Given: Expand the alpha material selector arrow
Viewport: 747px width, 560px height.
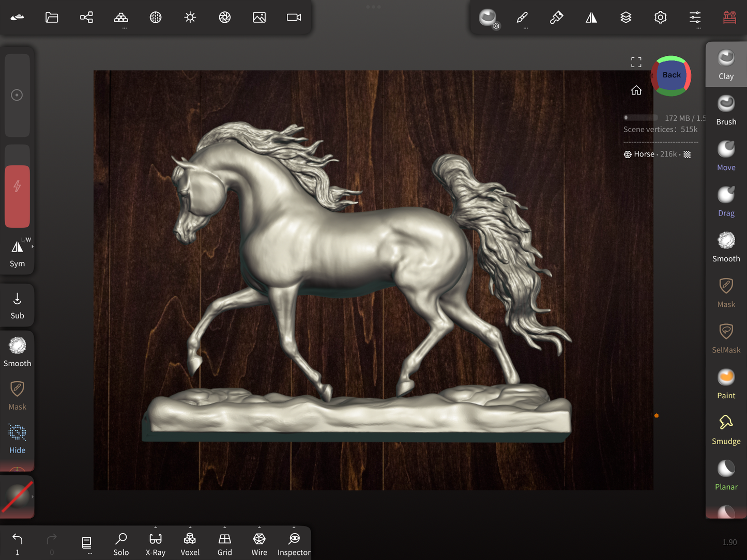Looking at the screenshot, I should (33, 497).
